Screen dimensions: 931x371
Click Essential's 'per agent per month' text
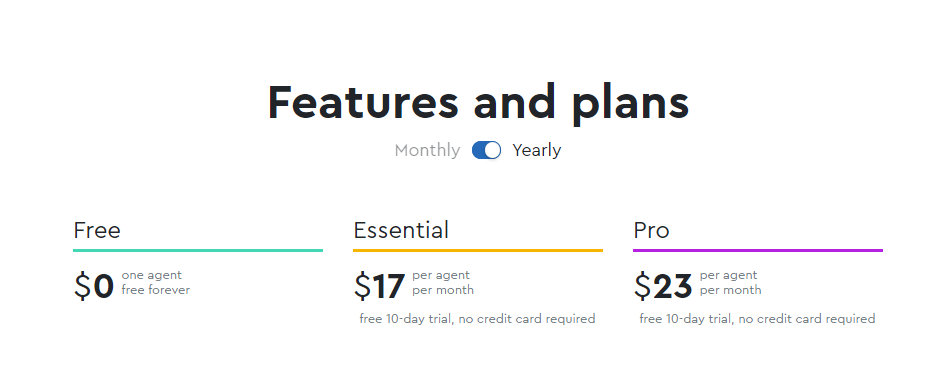click(443, 283)
